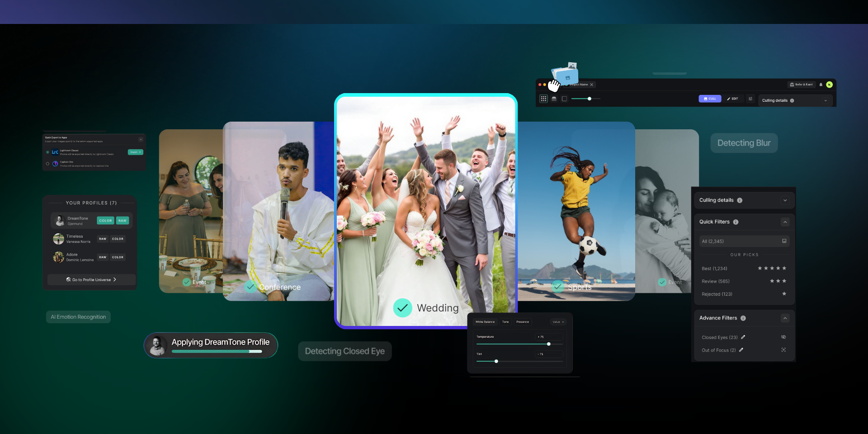The height and width of the screenshot is (434, 868).
Task: Switch to CULL mode
Action: pyautogui.click(x=710, y=99)
